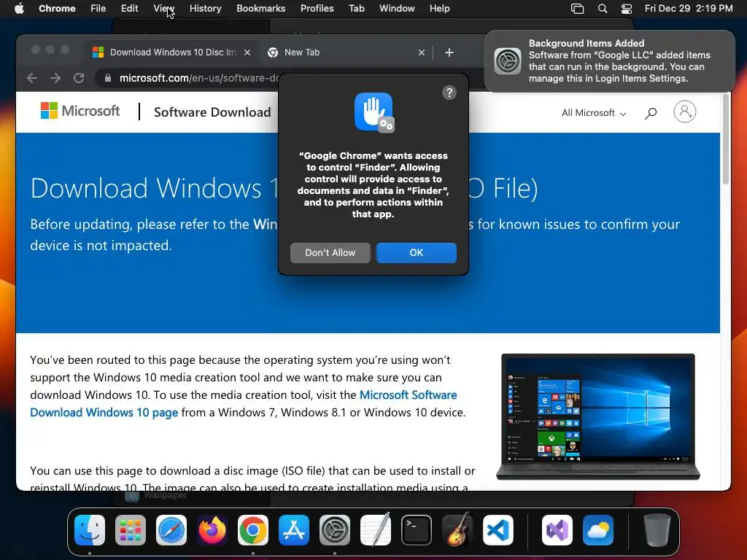Click the dialog help question mark
The height and width of the screenshot is (560, 747).
tap(449, 93)
